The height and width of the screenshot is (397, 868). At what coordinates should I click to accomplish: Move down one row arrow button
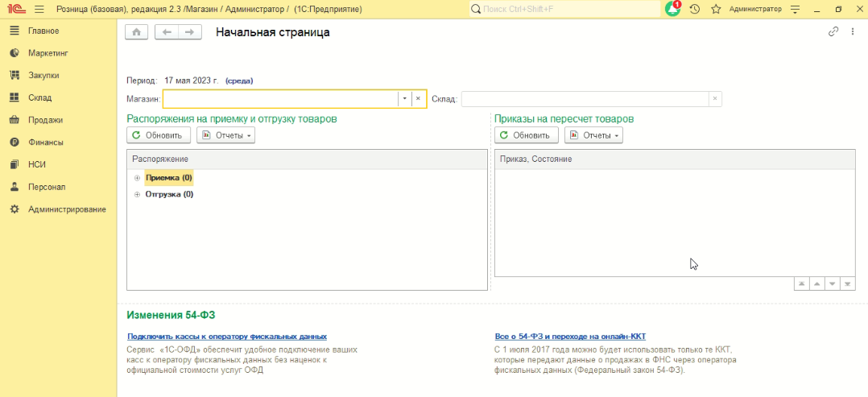coord(832,284)
